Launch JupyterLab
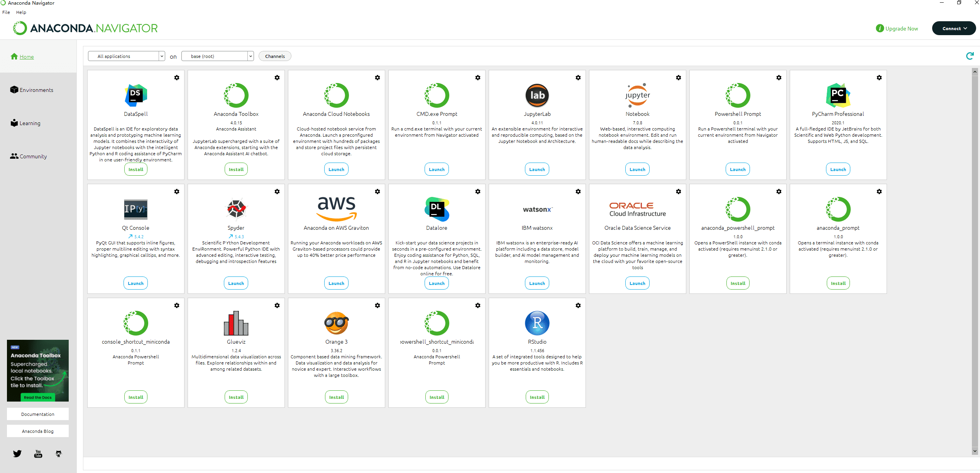This screenshot has height=473, width=980. tap(537, 170)
